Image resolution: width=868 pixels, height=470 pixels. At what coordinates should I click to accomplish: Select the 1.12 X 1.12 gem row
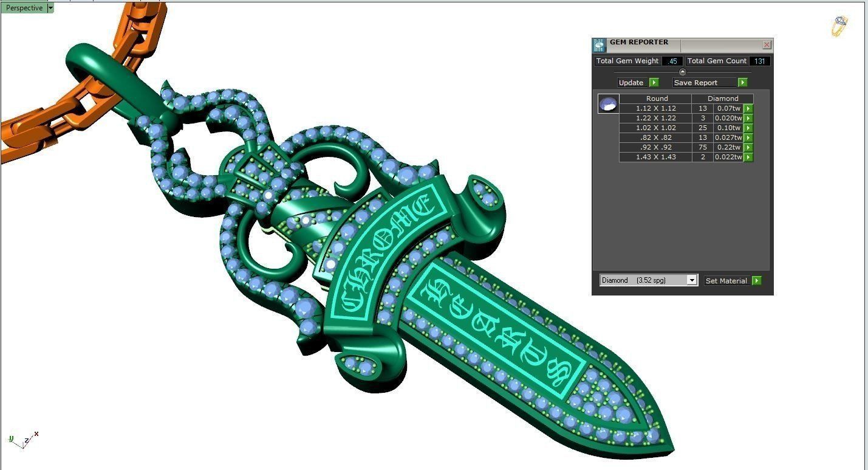(686, 108)
